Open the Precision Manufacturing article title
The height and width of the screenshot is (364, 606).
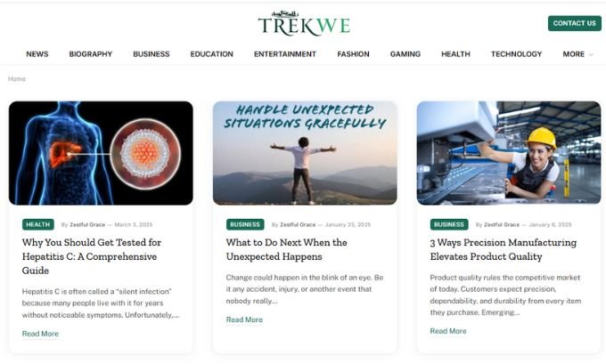(504, 249)
